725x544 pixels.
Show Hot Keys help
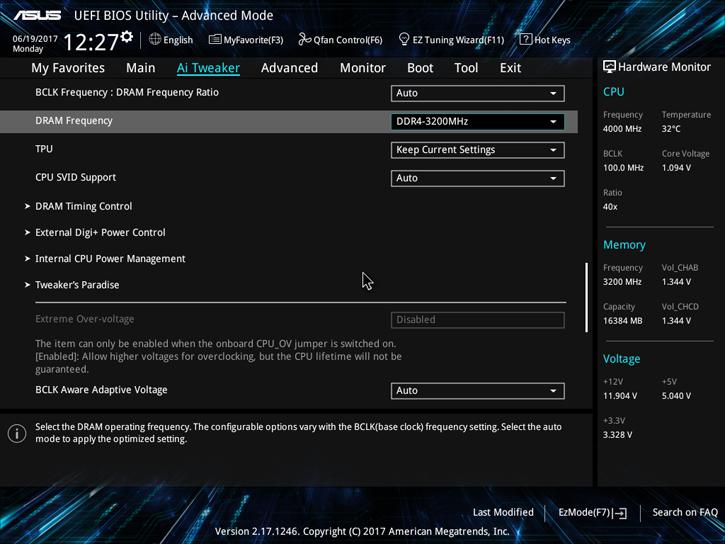click(545, 40)
